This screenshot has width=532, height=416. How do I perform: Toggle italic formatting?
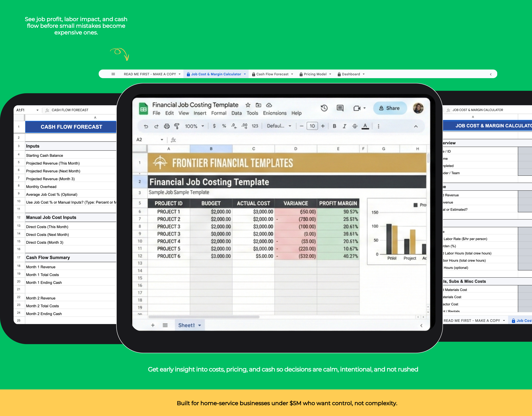(x=344, y=126)
